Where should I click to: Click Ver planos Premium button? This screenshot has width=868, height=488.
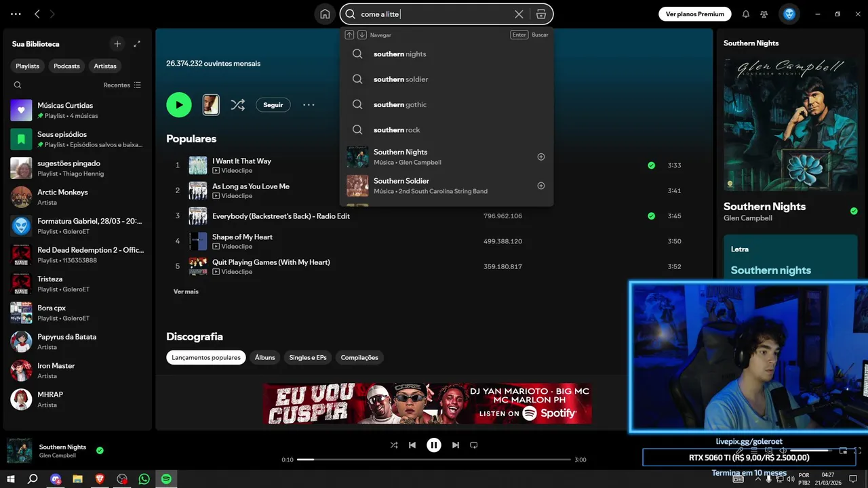(695, 14)
